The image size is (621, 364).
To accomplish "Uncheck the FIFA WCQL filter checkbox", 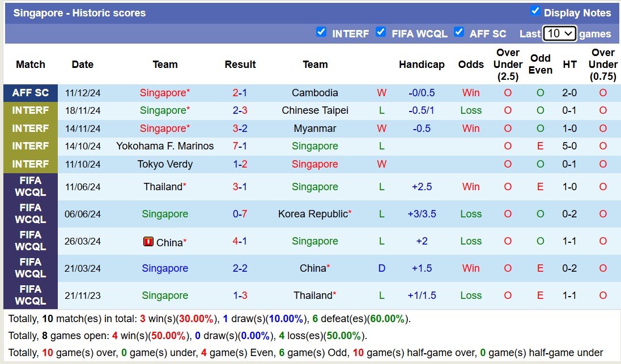I will pos(381,32).
